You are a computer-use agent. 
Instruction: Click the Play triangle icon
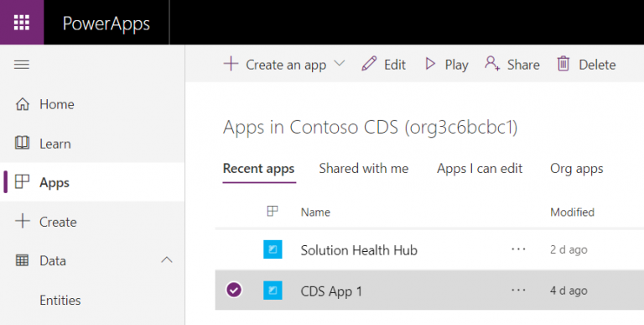pos(430,64)
